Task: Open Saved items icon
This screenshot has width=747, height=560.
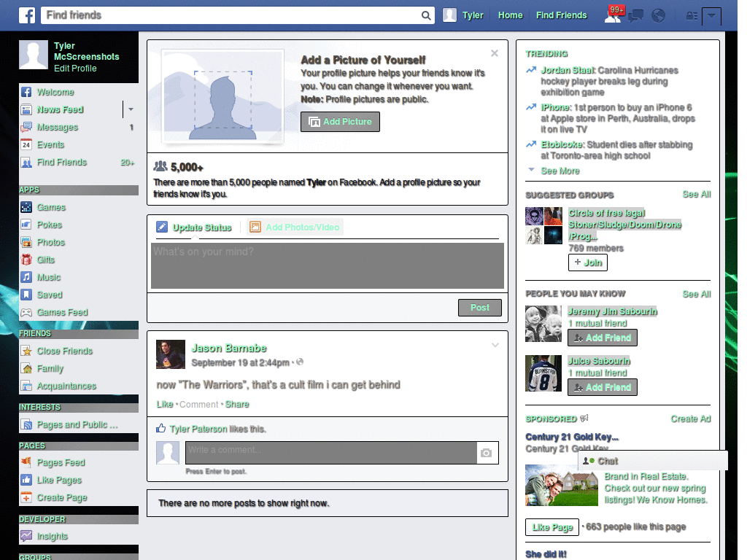Action: pyautogui.click(x=26, y=295)
